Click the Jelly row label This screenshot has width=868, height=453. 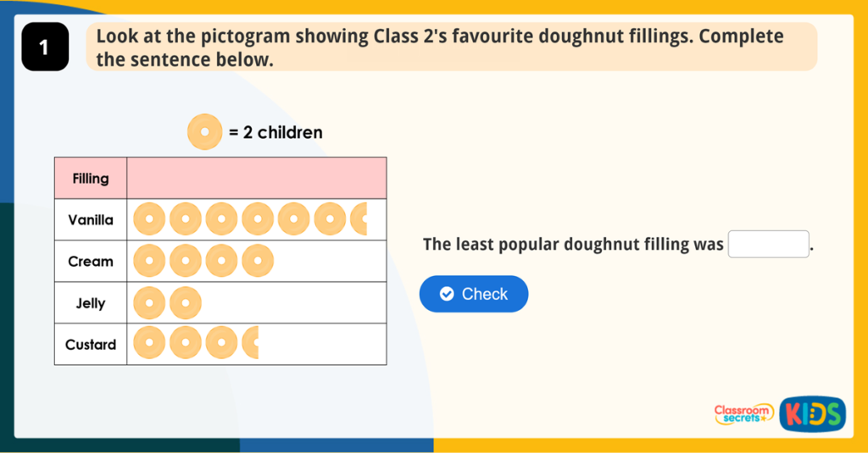coord(91,303)
